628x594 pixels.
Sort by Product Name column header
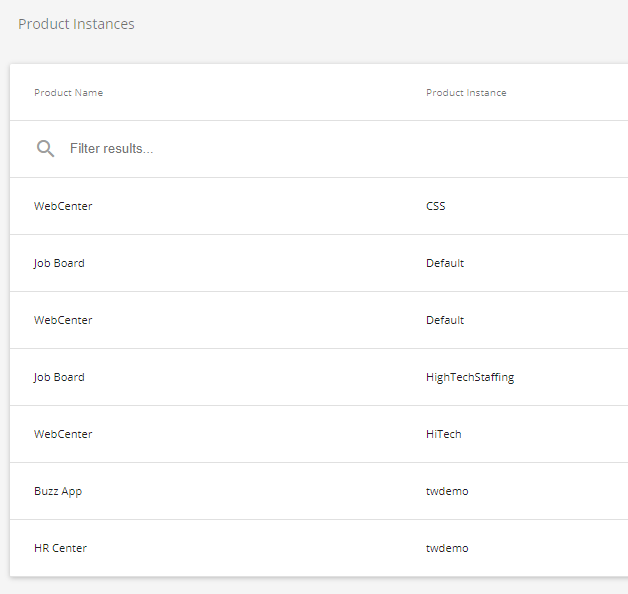(x=68, y=93)
